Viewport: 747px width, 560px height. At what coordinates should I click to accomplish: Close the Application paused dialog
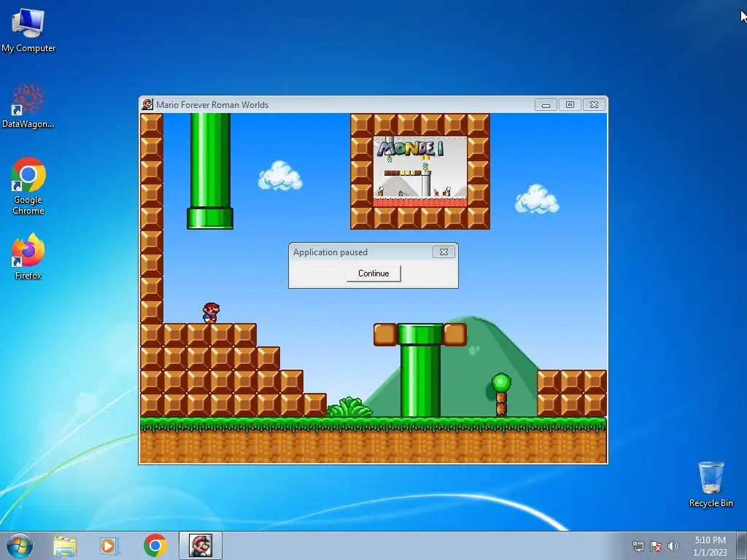(444, 252)
